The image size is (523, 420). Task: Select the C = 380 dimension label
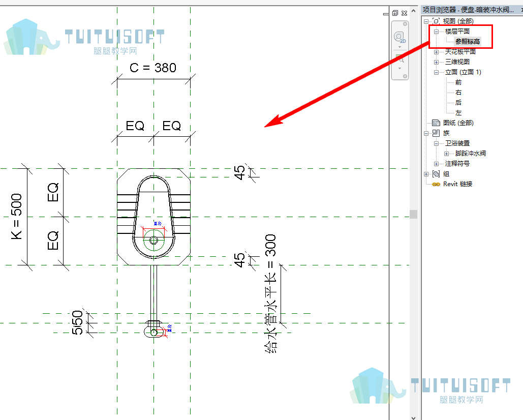153,68
